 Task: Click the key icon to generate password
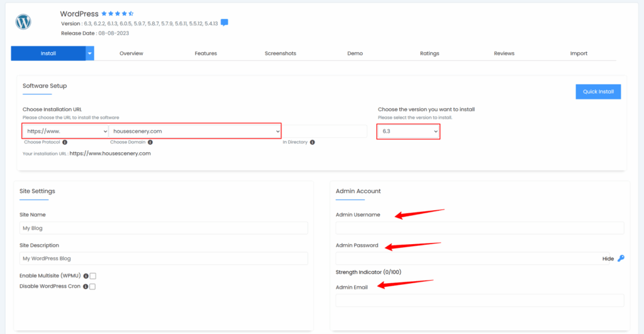[621, 259]
